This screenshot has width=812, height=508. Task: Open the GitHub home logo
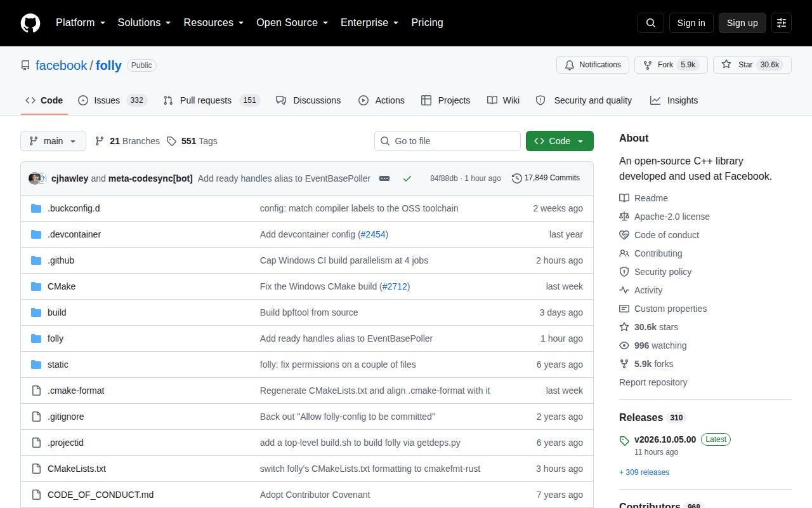(x=30, y=23)
